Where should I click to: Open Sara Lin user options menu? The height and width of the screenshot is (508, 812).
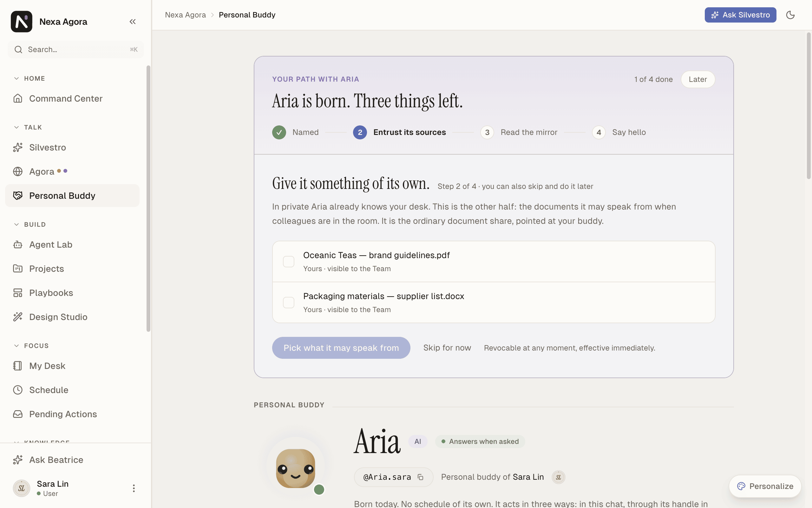(134, 488)
